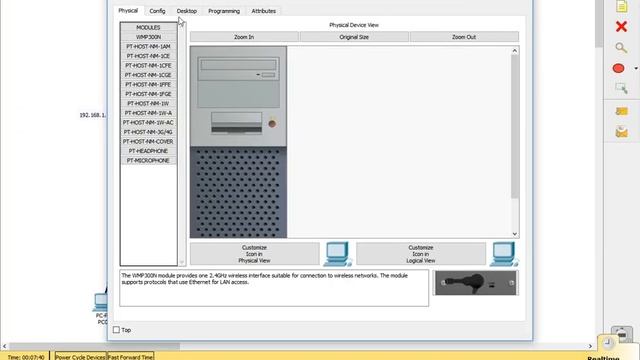Click the WMP300N module image thumbnail
Viewport: 640px width, 360px height.
[x=476, y=283]
